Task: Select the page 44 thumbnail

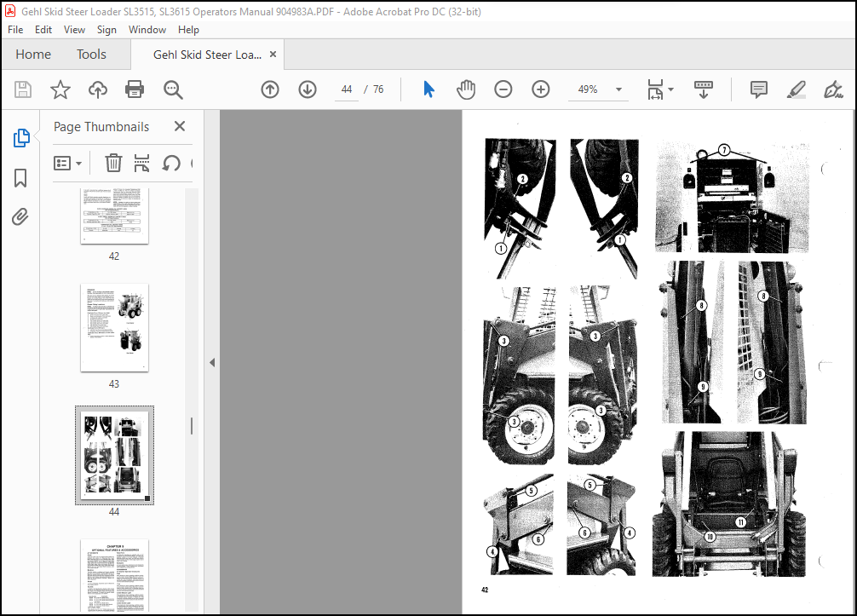Action: coord(114,455)
